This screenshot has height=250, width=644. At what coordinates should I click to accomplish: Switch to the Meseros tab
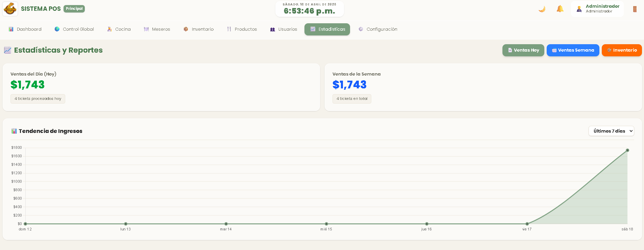157,29
